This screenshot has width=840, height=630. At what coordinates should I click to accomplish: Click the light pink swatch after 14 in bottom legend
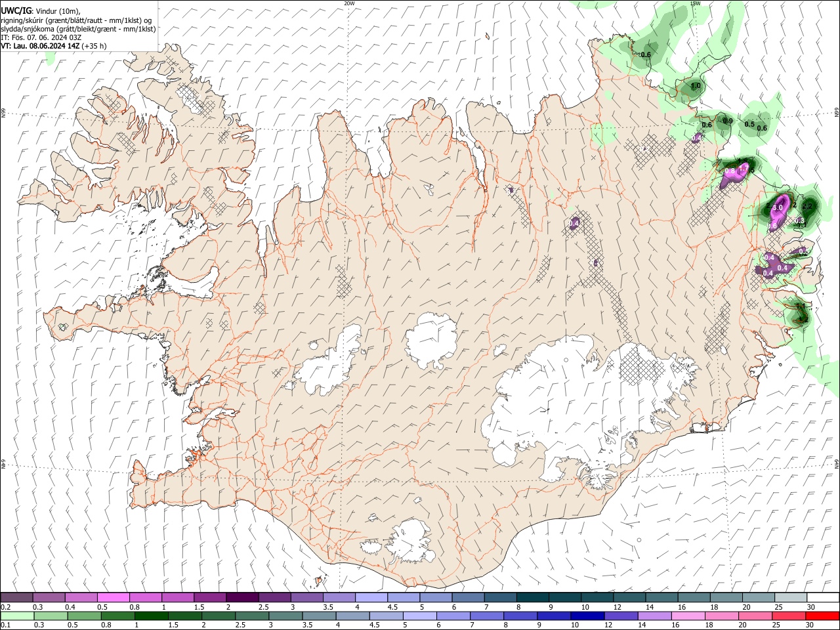688,616
